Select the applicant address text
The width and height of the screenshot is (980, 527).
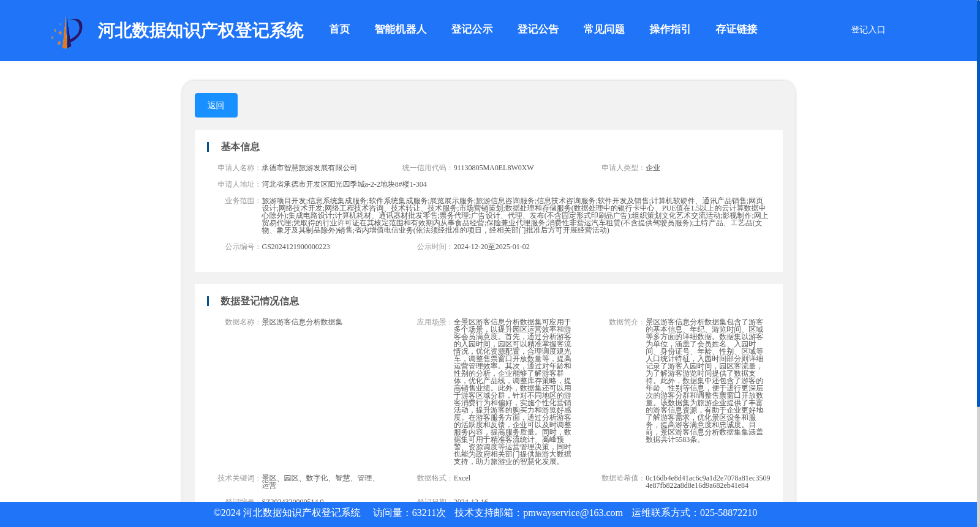[344, 184]
